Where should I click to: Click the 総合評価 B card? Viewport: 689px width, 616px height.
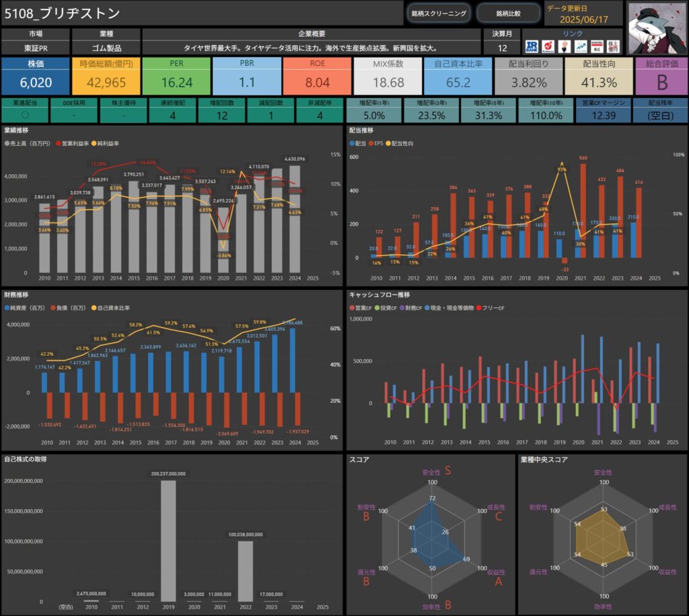(x=662, y=76)
